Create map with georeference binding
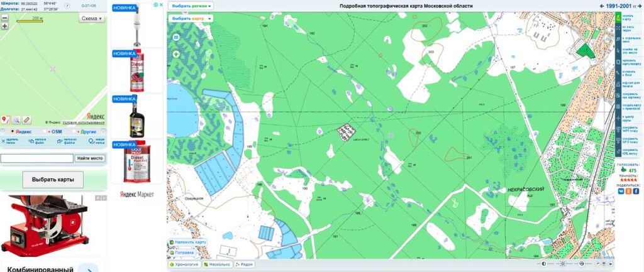The image size is (644, 272). pos(618,107)
